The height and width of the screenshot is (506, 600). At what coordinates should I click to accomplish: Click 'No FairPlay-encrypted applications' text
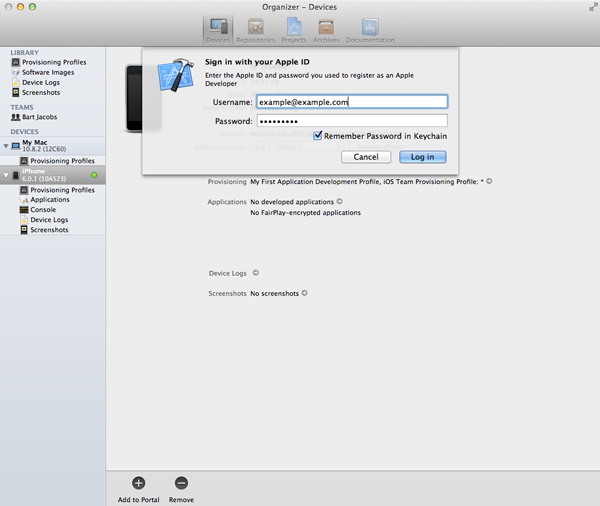coord(305,212)
